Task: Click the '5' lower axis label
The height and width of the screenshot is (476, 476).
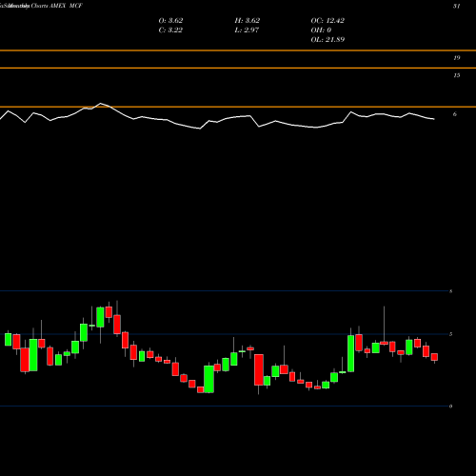Action: [451, 334]
